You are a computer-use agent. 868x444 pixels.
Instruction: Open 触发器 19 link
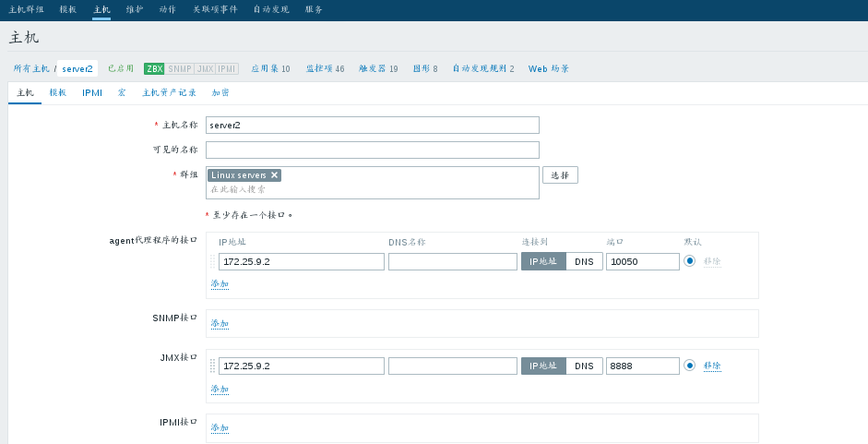378,68
